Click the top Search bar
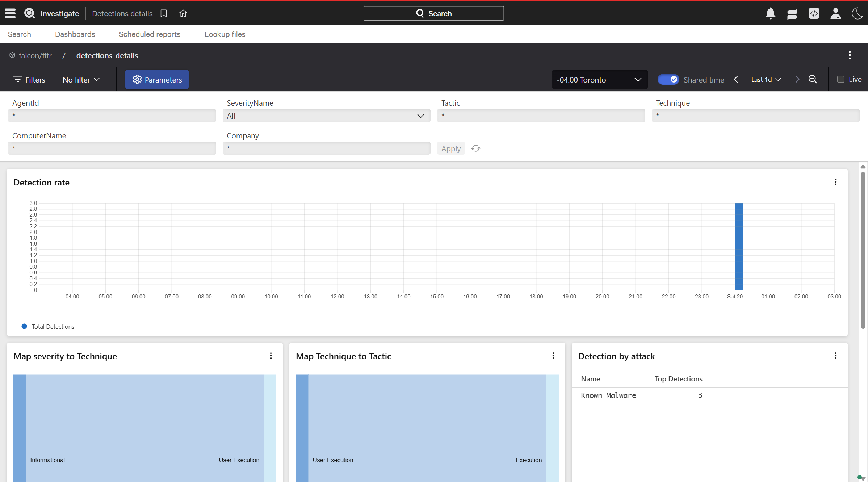Screen dimensions: 868x482 click(x=433, y=13)
